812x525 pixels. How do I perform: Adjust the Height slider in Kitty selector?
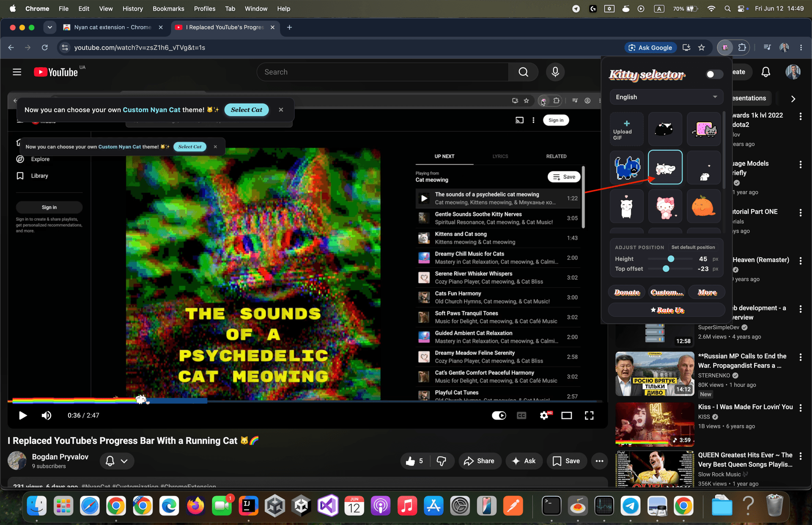point(671,258)
